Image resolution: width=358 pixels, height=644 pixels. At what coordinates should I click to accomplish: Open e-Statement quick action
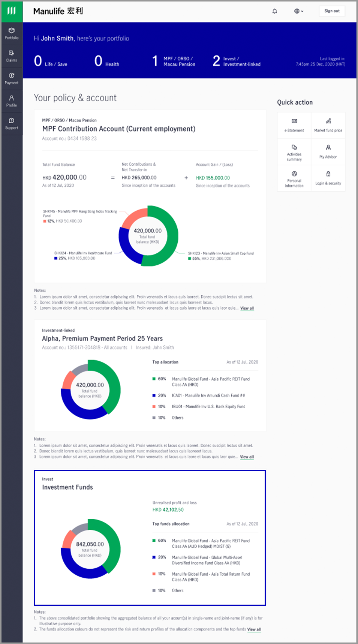(x=294, y=126)
